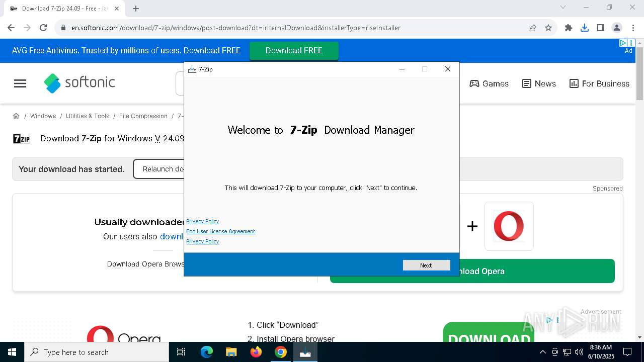The width and height of the screenshot is (644, 362).
Task: Go to Utilities & Tools breadcrumb
Action: [x=88, y=116]
